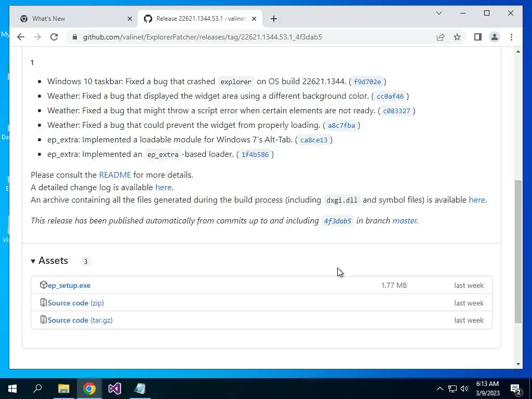View site info via the padlock icon
Viewport: 532px width, 399px height.
pyautogui.click(x=75, y=37)
